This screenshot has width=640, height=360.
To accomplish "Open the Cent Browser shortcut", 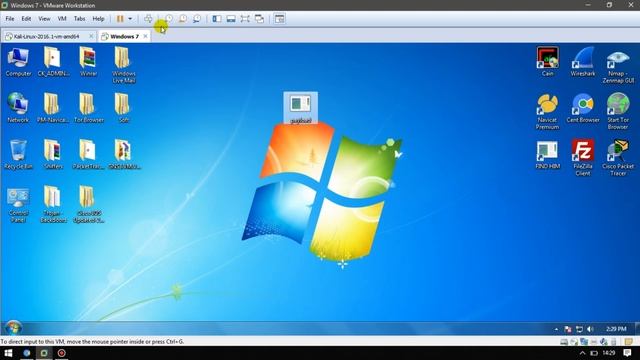I will pyautogui.click(x=582, y=108).
